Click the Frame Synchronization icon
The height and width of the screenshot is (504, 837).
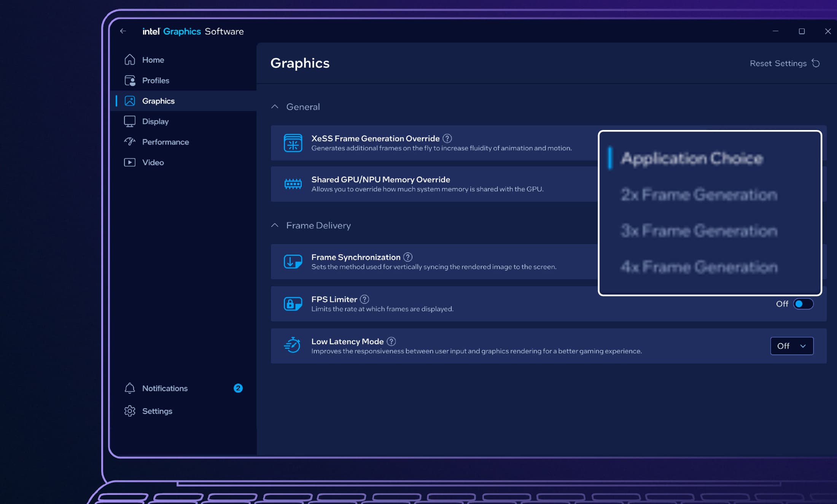(293, 262)
